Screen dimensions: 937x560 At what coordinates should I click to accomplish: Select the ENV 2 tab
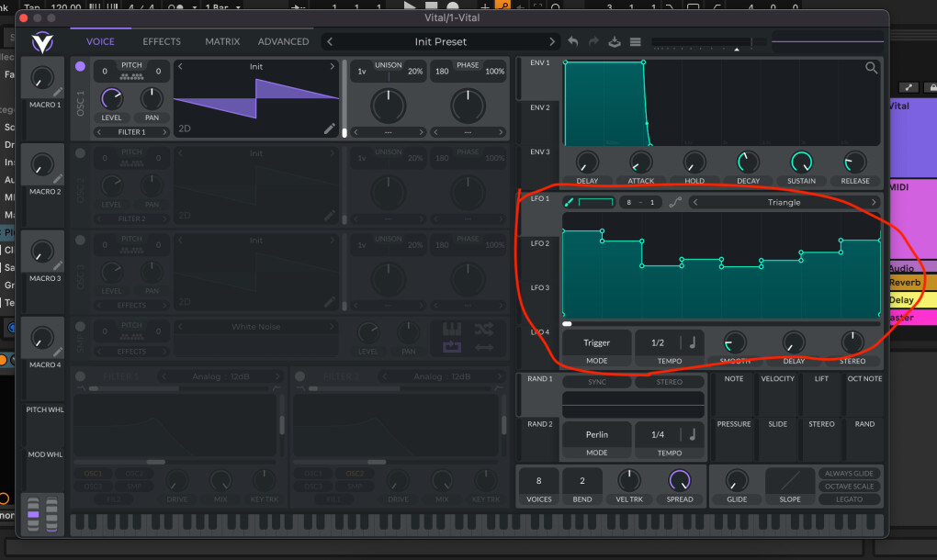(539, 107)
